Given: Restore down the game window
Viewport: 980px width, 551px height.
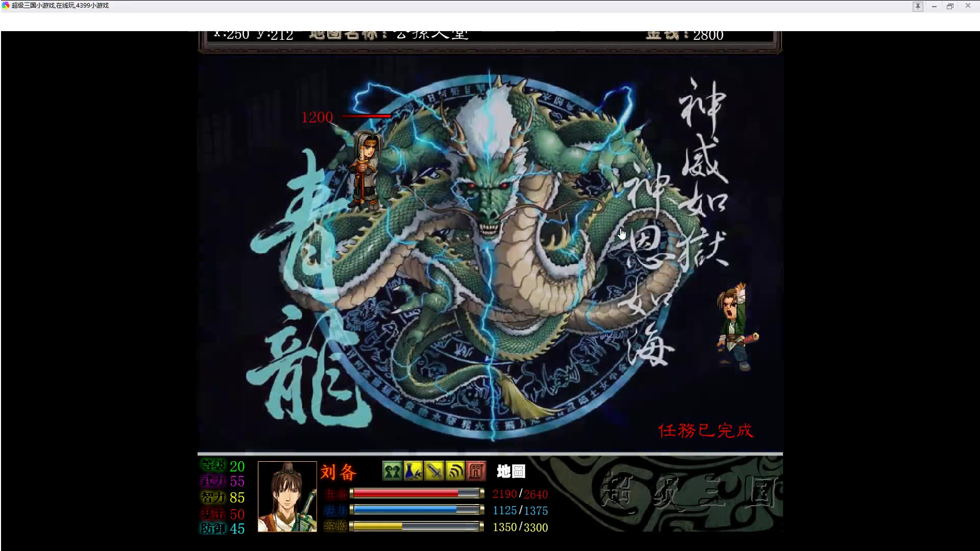Looking at the screenshot, I should pos(950,6).
